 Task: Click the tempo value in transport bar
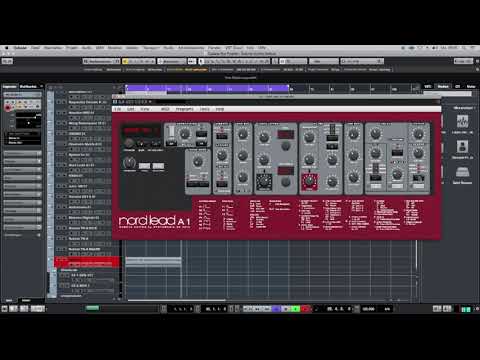coord(368,309)
